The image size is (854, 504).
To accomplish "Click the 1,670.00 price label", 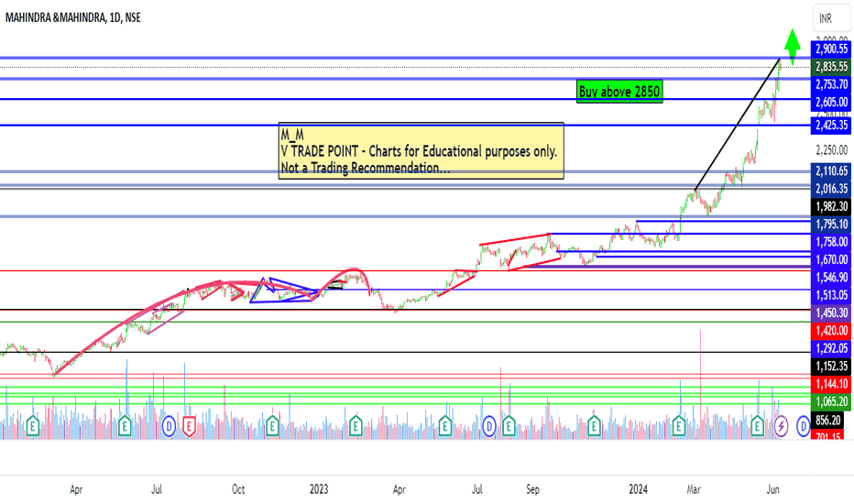I will pyautogui.click(x=831, y=259).
